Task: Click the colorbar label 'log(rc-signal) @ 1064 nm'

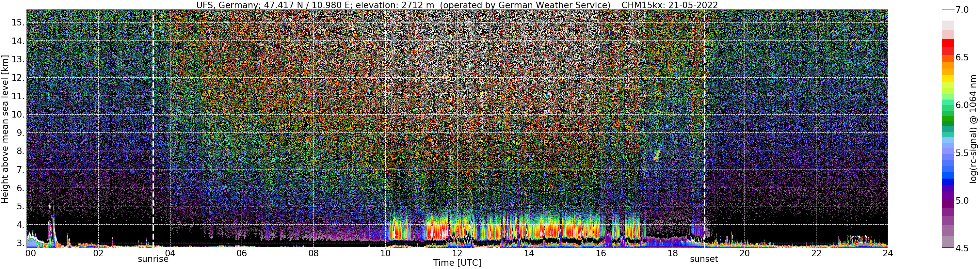Action: click(x=974, y=129)
